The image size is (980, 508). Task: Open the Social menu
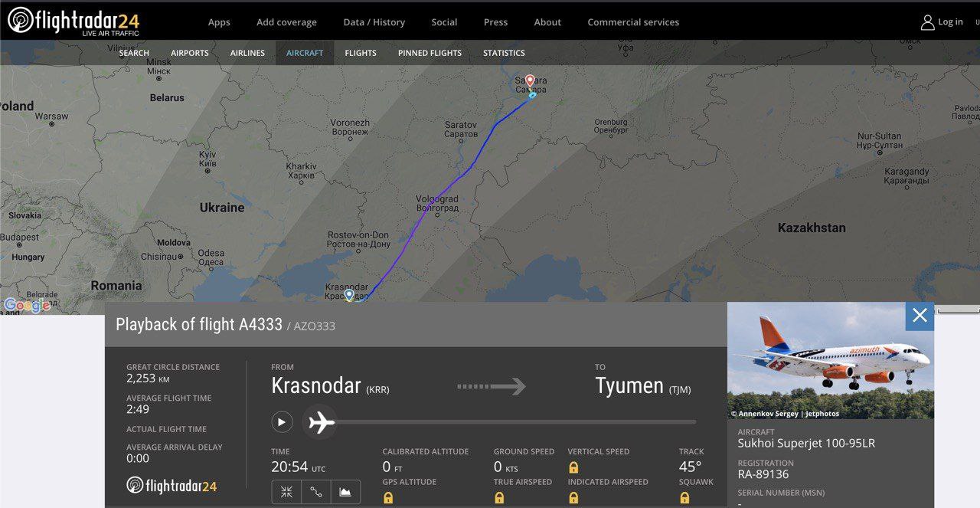444,22
